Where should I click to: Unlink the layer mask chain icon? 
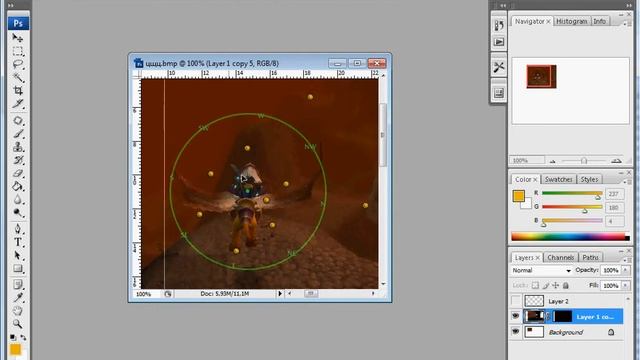(x=548, y=316)
